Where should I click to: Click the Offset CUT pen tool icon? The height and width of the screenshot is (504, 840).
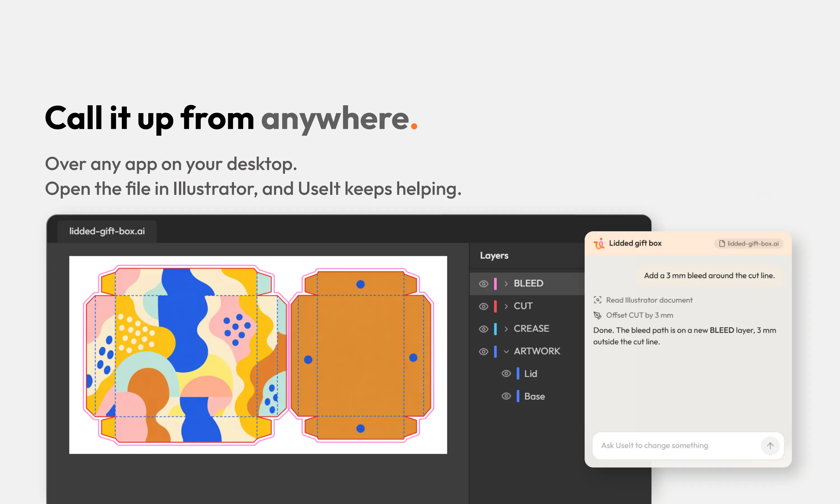[x=598, y=316]
